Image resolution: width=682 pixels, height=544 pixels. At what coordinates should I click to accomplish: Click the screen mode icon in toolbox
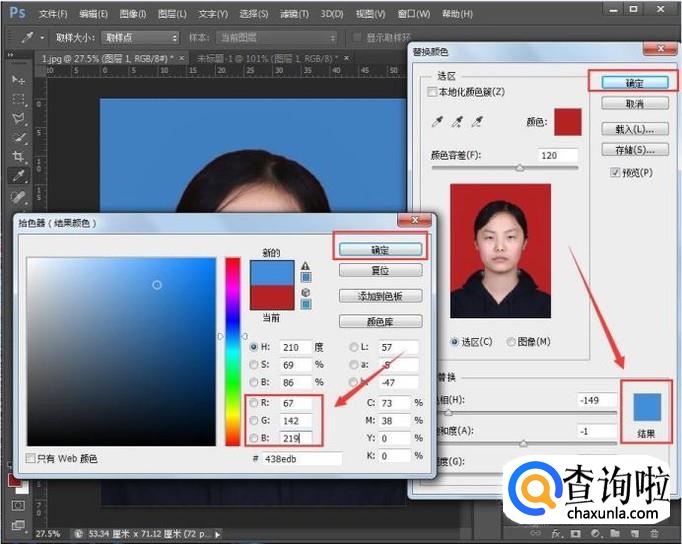click(x=18, y=525)
